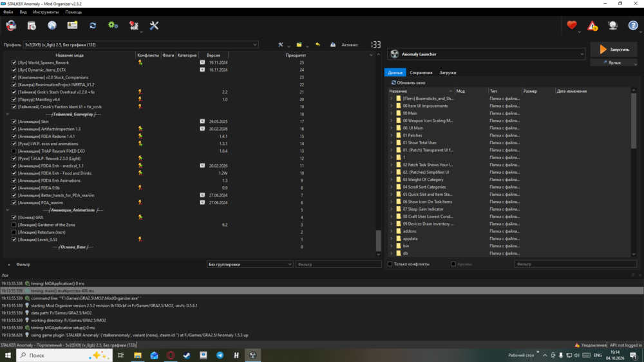Screen dimensions: 644x362
Task: Switch to the Сохранения tab
Action: [421, 73]
